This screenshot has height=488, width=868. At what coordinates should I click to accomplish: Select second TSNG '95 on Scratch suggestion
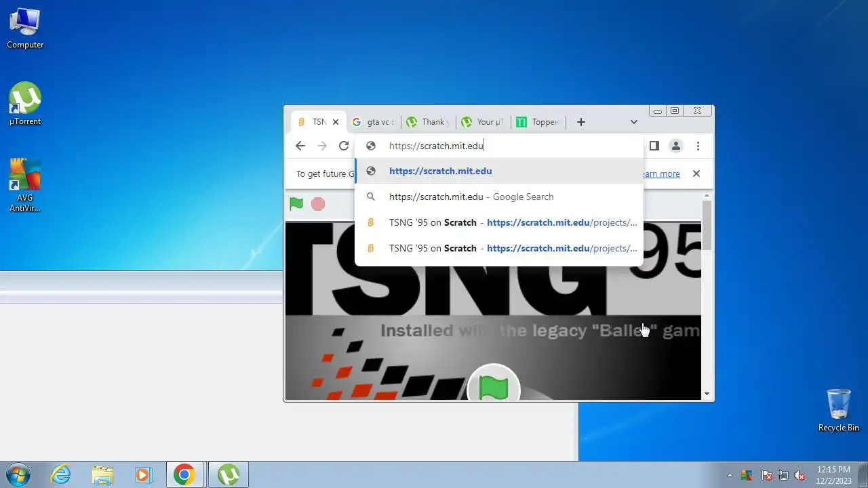coord(499,248)
